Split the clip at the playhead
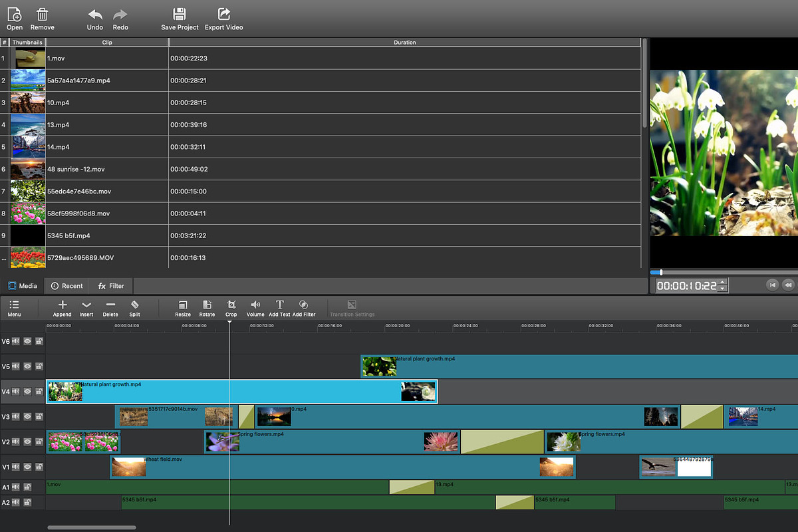Screen dimensions: 798x532 point(135,305)
